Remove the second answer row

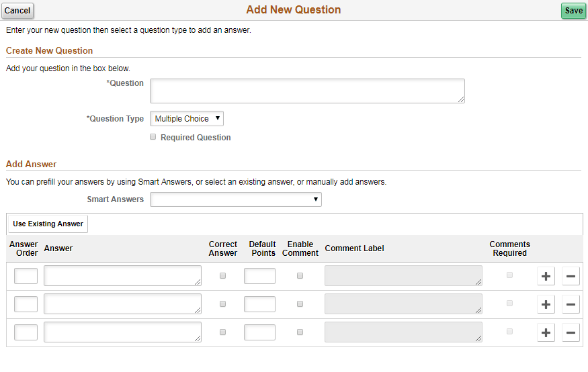pyautogui.click(x=571, y=304)
